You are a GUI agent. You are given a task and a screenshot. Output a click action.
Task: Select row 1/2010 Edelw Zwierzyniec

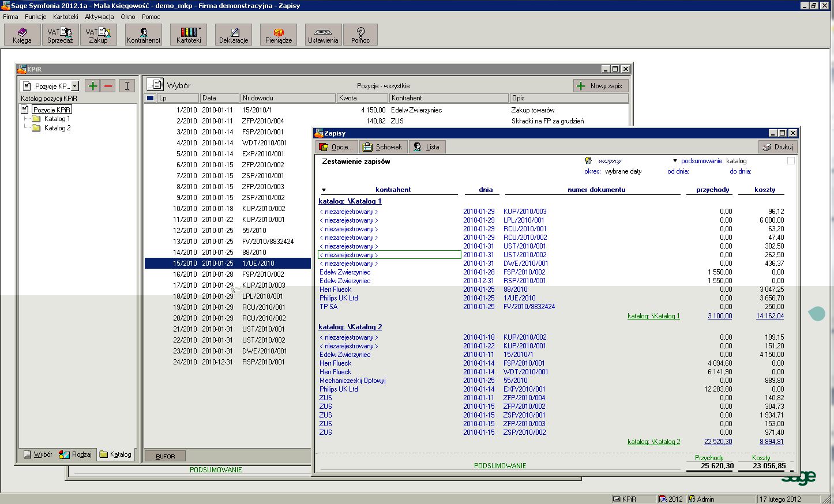[386, 110]
